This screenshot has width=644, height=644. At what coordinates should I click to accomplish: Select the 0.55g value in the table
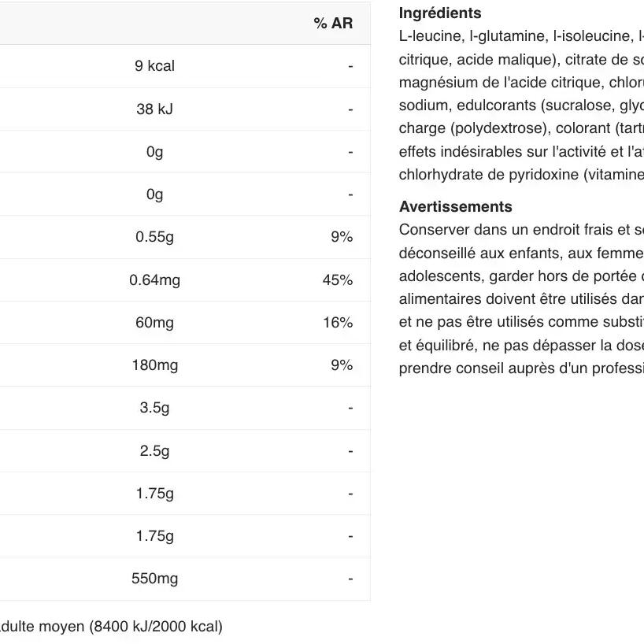pos(154,237)
